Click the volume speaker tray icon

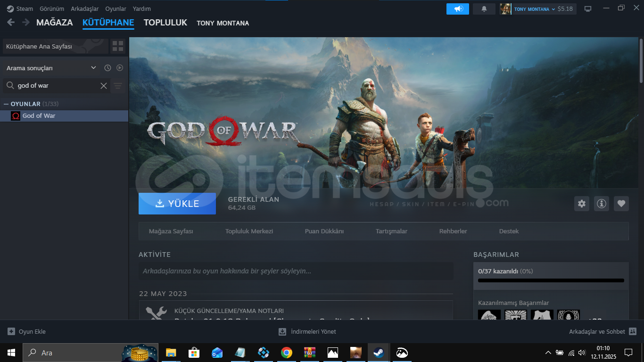pos(582,353)
